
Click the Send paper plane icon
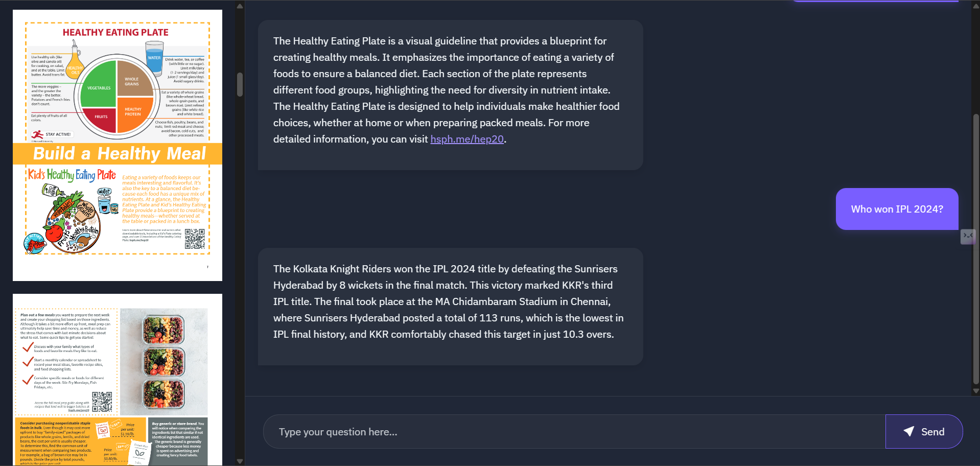[909, 431]
